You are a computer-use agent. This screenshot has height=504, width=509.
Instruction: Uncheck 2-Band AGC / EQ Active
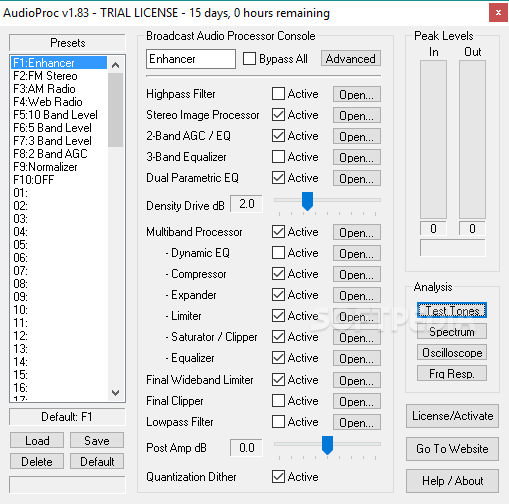click(278, 136)
